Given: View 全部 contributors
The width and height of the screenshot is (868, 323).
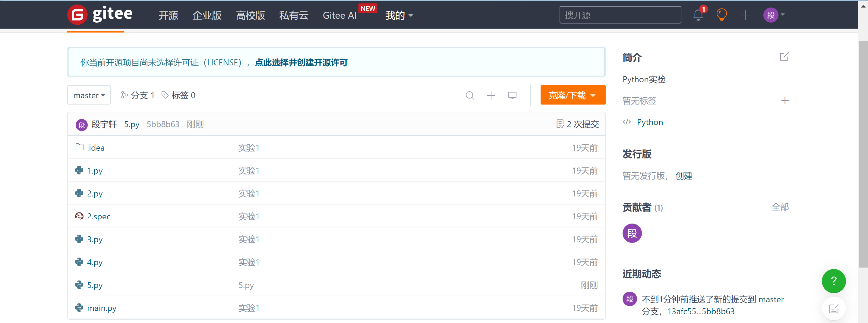Looking at the screenshot, I should click(x=780, y=207).
